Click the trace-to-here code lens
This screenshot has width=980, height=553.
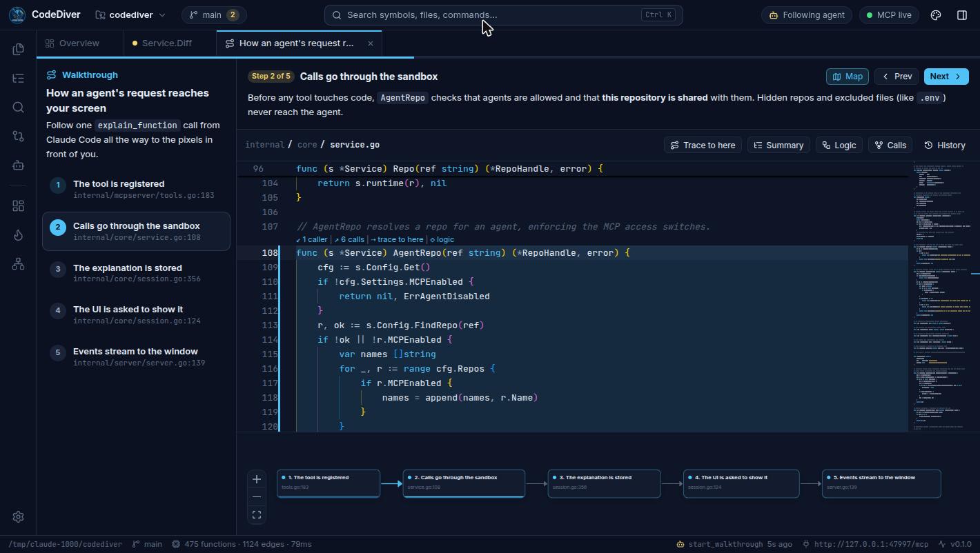[x=397, y=239]
